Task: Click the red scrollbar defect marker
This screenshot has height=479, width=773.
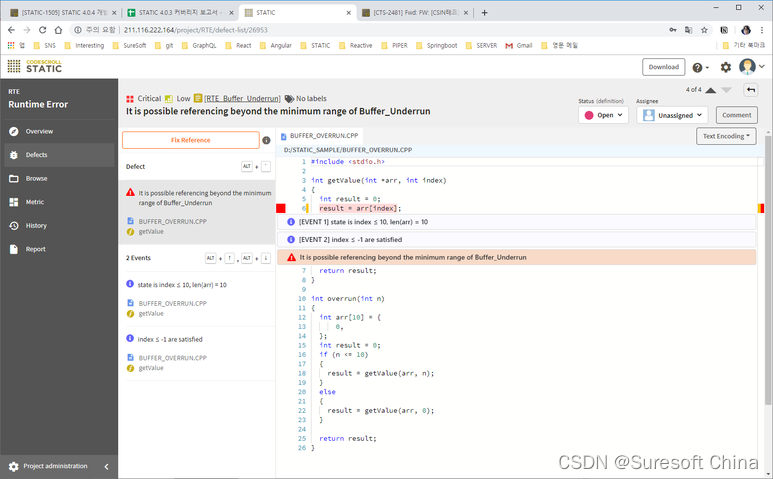Action: tap(761, 208)
